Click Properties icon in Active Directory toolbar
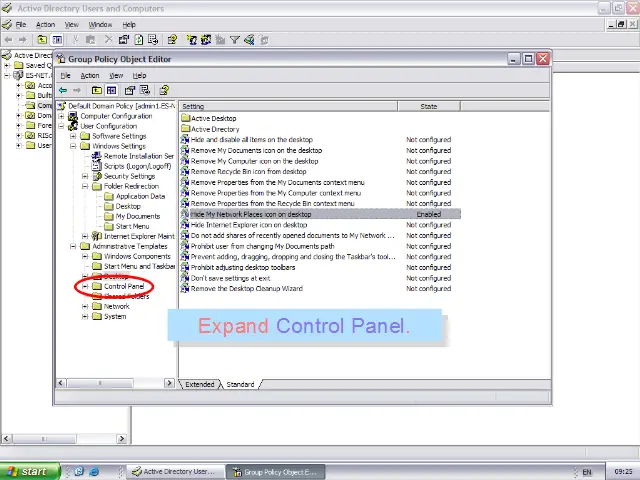This screenshot has width=640, height=480. pos(124,40)
